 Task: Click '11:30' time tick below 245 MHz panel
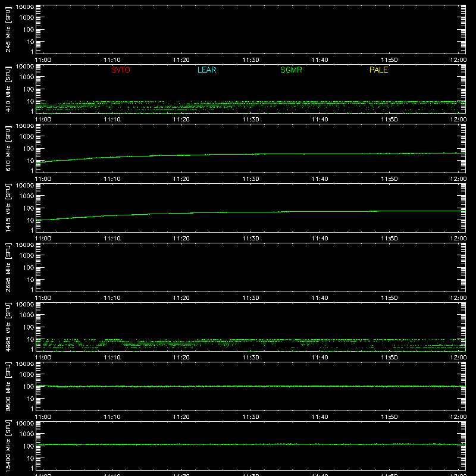coord(250,60)
